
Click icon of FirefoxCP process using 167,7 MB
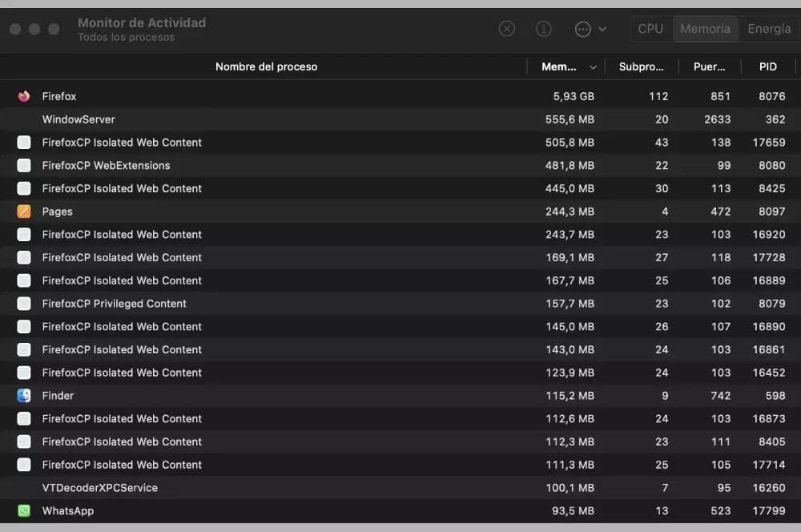pos(24,280)
